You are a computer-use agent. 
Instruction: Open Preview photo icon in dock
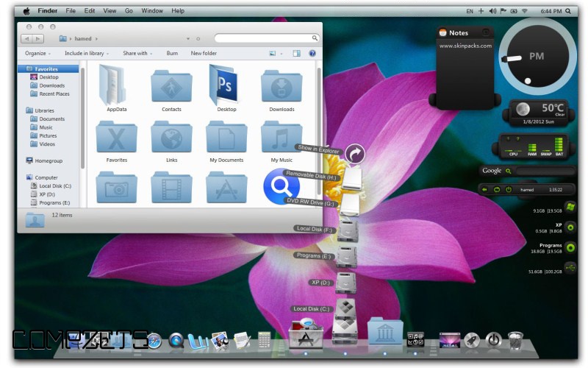pos(220,341)
